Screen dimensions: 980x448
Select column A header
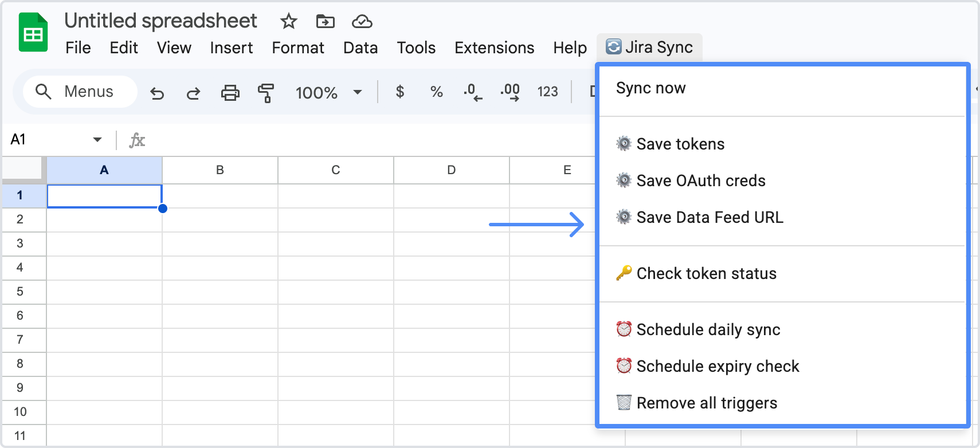[x=104, y=170]
